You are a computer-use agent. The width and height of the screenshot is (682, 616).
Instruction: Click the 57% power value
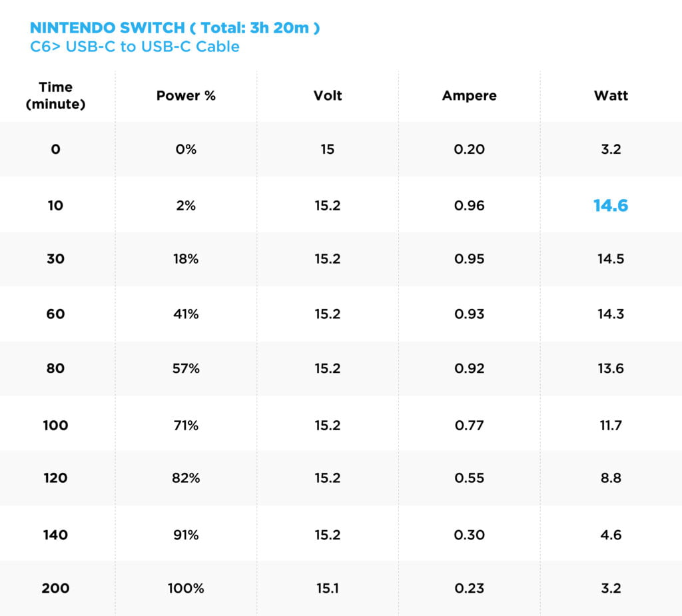(186, 368)
